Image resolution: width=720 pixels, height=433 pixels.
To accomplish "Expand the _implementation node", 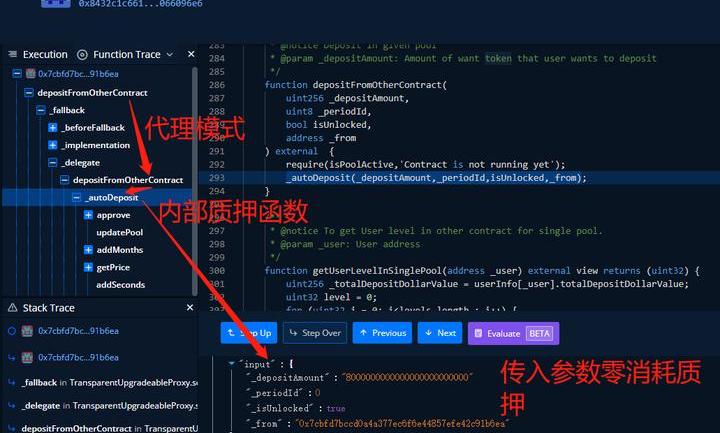I will (x=53, y=145).
